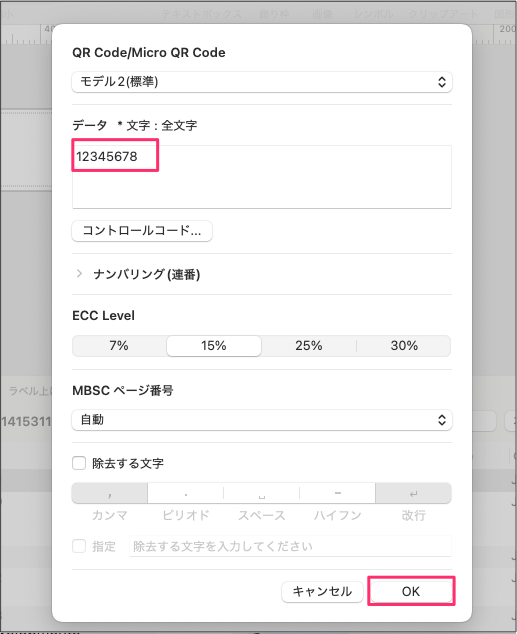Toggle the スペース space removal segment
The image size is (517, 634).
coord(262,493)
